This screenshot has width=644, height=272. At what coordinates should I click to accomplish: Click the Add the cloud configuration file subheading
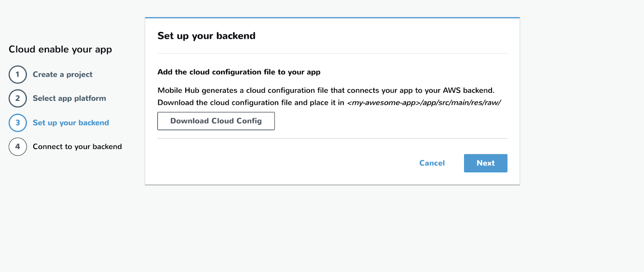click(x=239, y=72)
